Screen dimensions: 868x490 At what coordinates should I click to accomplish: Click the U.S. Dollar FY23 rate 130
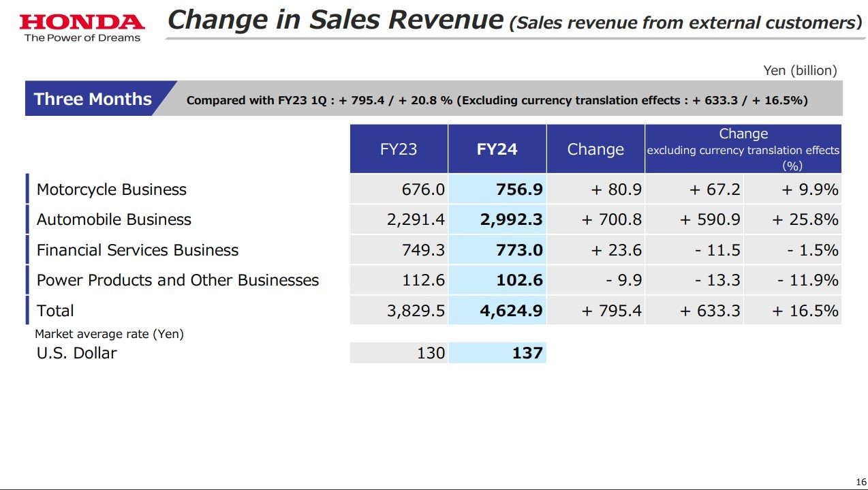click(431, 353)
